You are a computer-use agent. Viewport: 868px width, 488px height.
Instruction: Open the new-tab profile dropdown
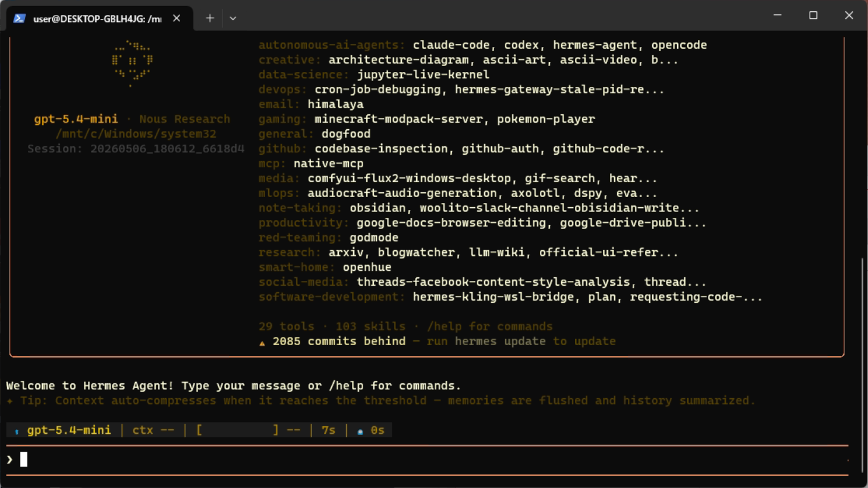233,18
